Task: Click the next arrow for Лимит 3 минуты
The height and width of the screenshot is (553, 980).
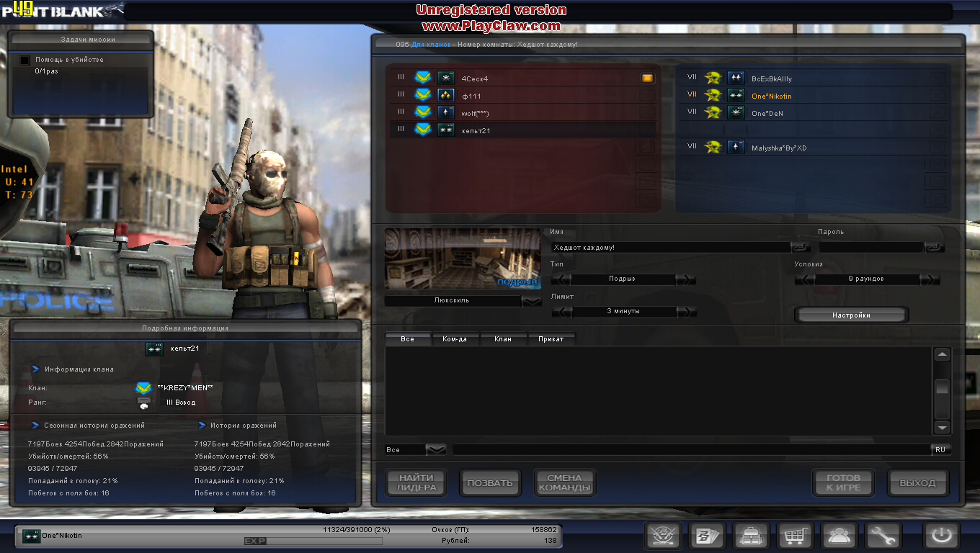Action: tap(687, 312)
